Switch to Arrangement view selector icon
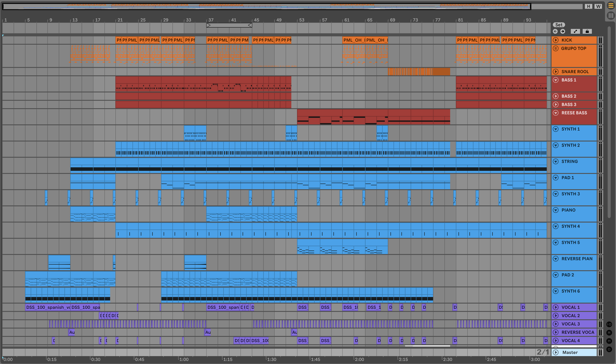This screenshot has height=364, width=616. pyautogui.click(x=611, y=5)
